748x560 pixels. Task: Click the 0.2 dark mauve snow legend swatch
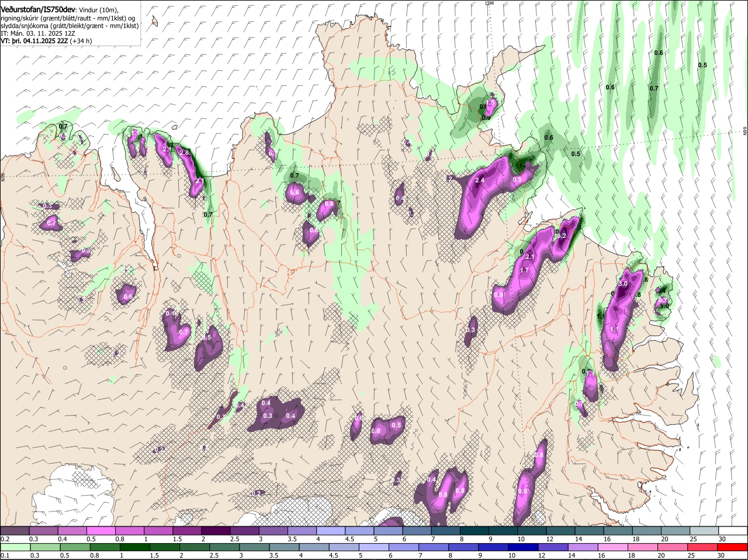(15, 530)
